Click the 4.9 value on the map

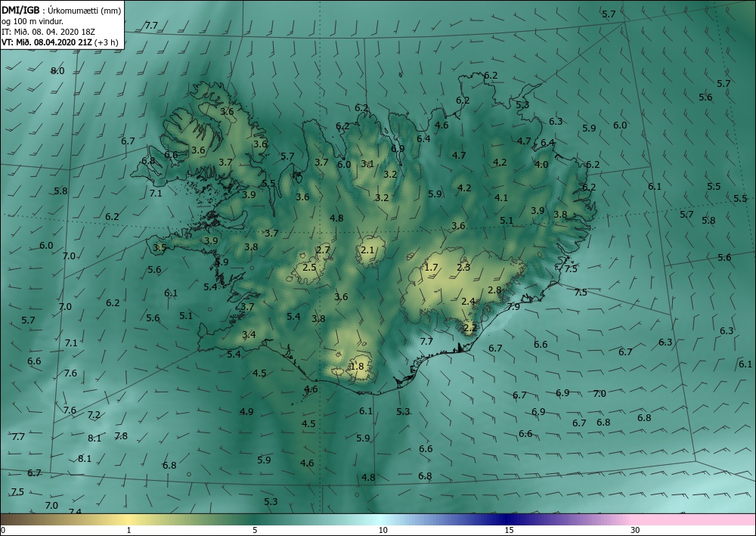tap(246, 412)
